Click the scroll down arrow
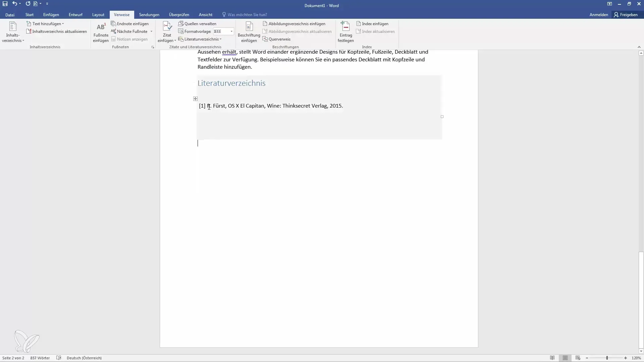This screenshot has width=644, height=362. pyautogui.click(x=641, y=351)
